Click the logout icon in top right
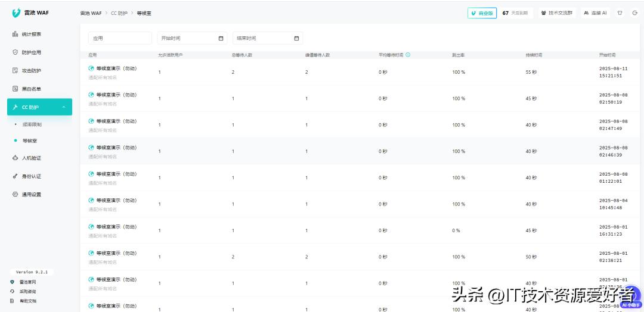644x312 pixels. click(634, 13)
